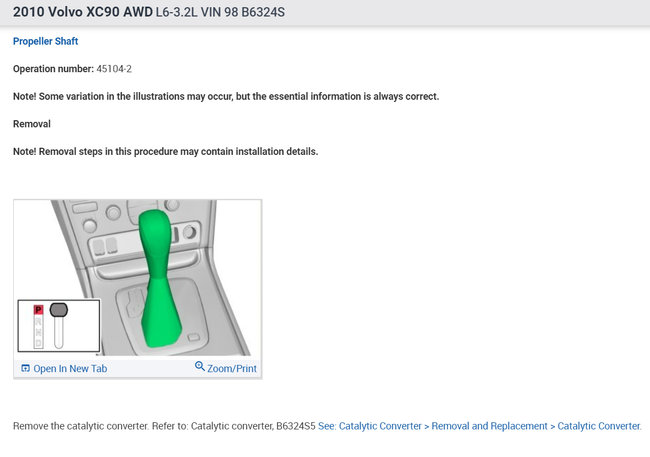Select engine text L6-3.2L VIN 98 B6324S

[220, 12]
